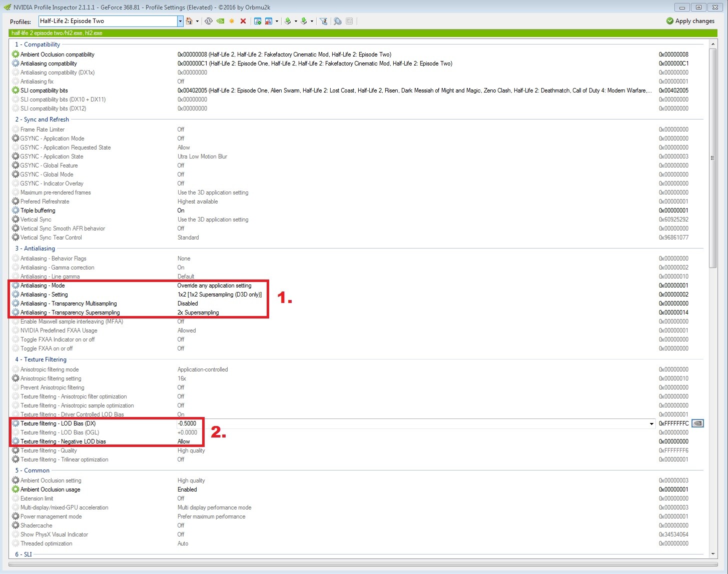Viewport: 728px width, 574px height.
Task: Collapse the 4 - Texture Filtering group
Action: pos(41,359)
